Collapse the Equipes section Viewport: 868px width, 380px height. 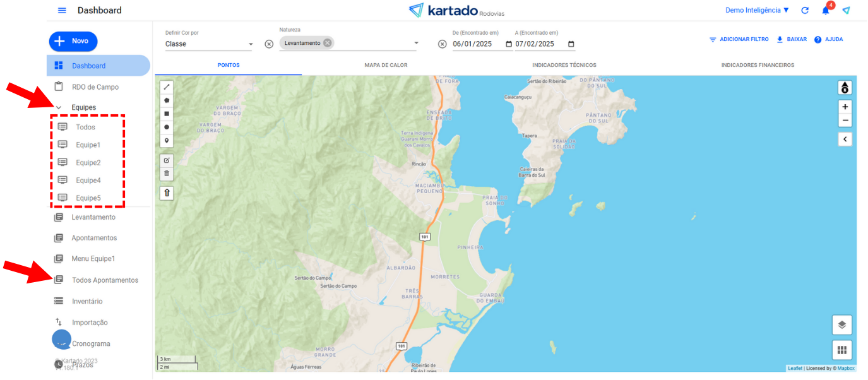coord(59,108)
